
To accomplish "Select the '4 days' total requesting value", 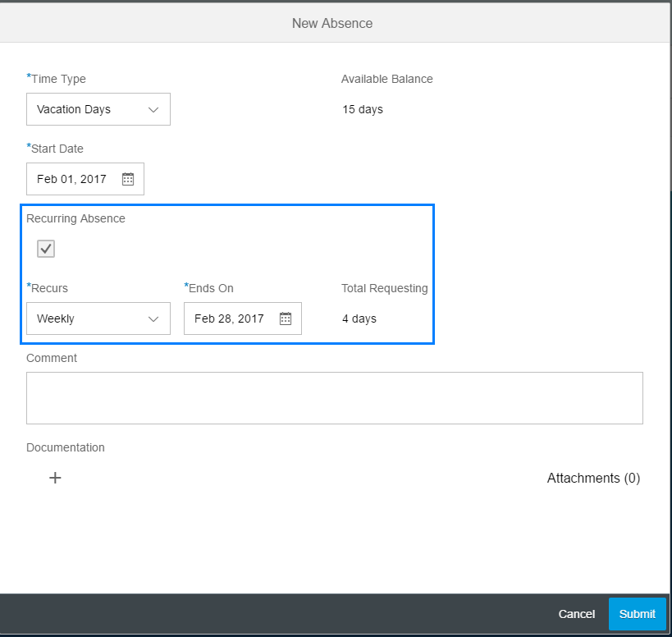I will 359,318.
